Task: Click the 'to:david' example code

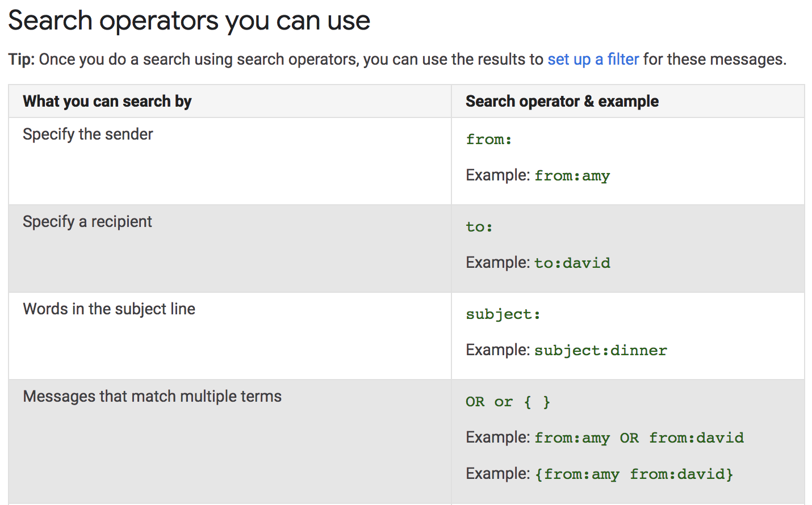Action: coord(572,263)
